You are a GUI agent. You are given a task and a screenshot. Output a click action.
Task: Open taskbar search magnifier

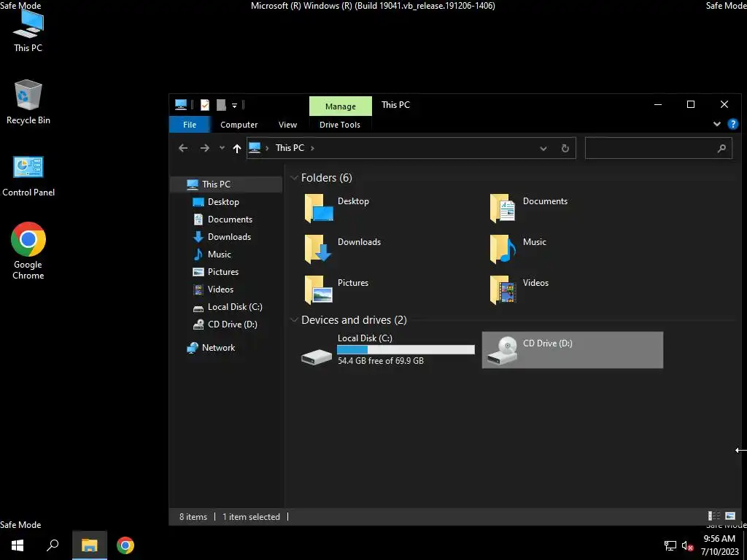tap(53, 545)
